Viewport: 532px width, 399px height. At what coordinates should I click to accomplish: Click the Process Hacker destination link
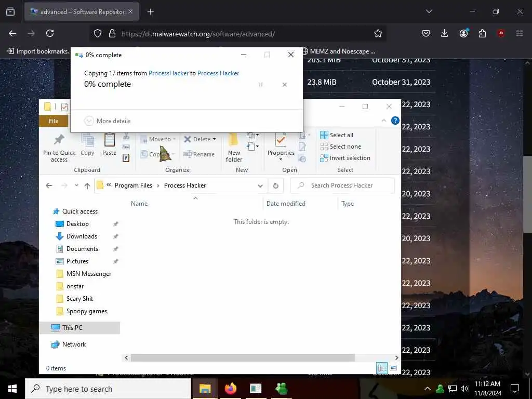pos(218,73)
